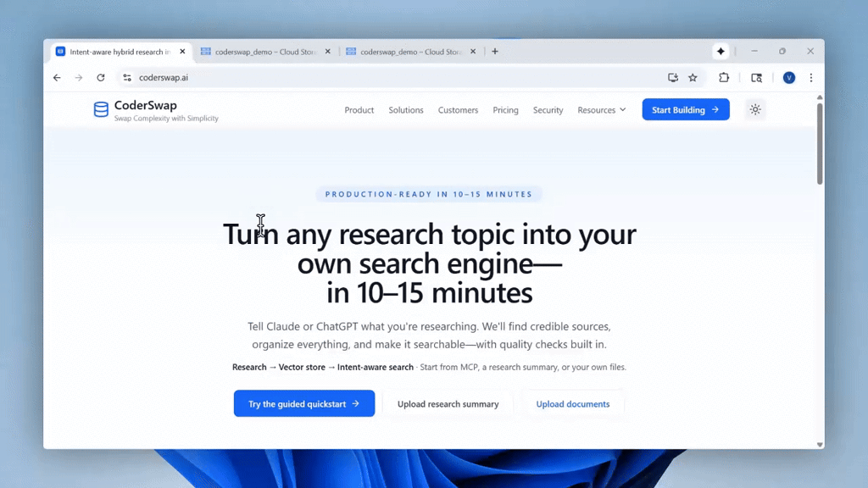The image size is (868, 488).
Task: Open the browser extensions puzzle icon
Action: coord(724,77)
